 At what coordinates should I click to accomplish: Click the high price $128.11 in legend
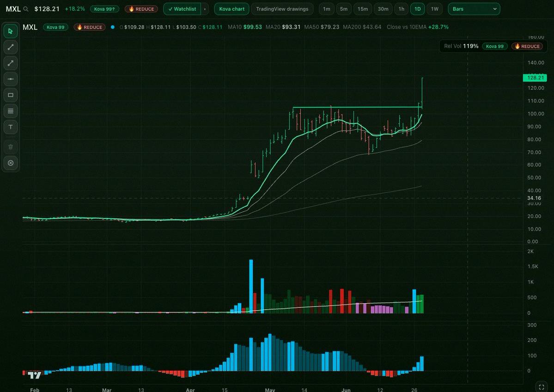pos(158,27)
